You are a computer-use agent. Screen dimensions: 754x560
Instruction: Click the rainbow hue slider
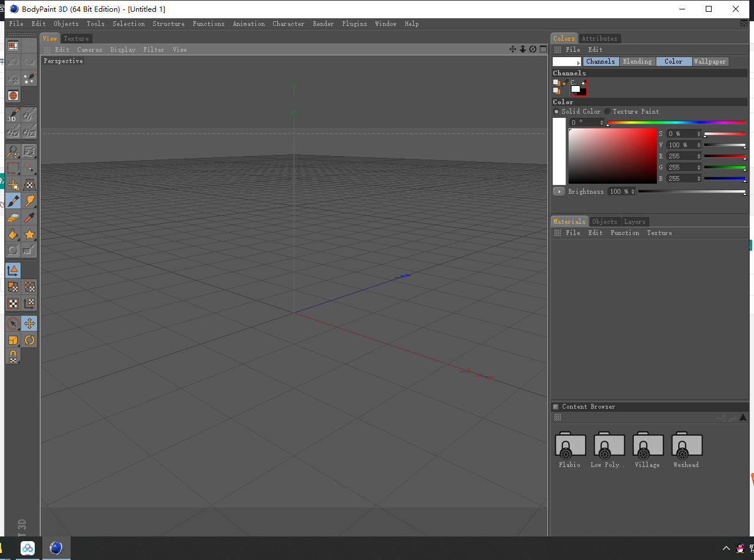(x=676, y=122)
